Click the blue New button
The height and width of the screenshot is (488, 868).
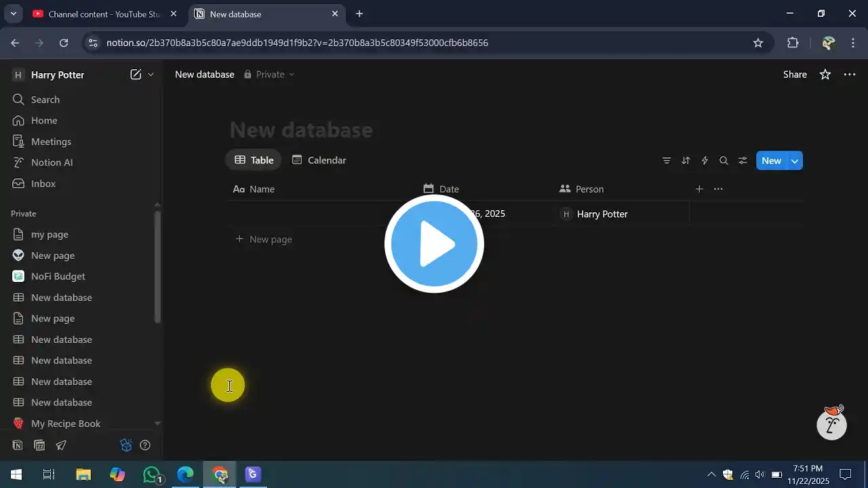click(772, 161)
